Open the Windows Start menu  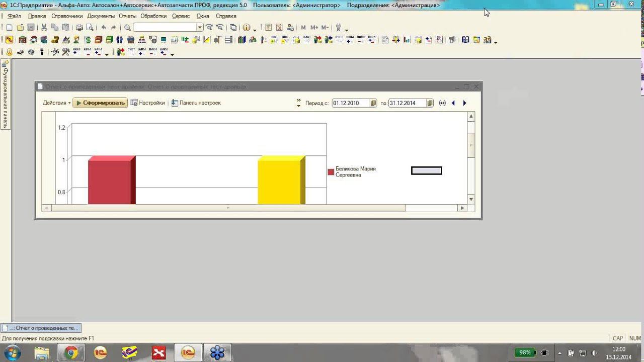(12, 353)
